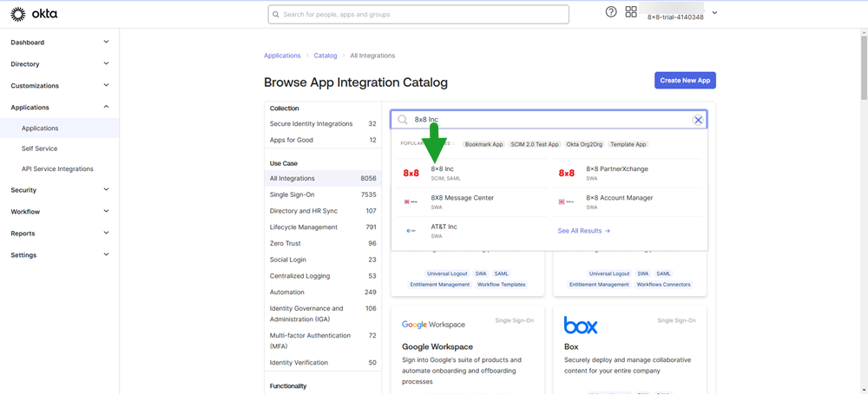Image resolution: width=868 pixels, height=395 pixels.
Task: Clear the catalog search with X icon
Action: coord(698,120)
